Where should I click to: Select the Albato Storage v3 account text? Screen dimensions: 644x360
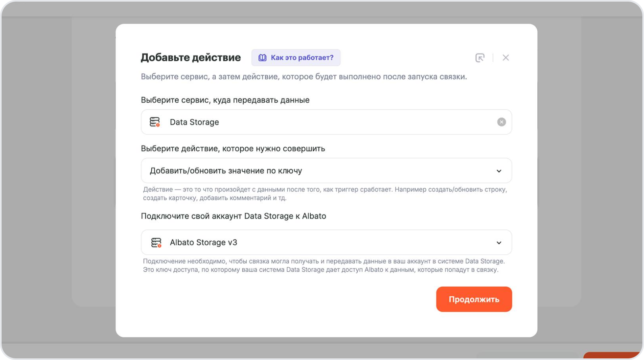203,242
